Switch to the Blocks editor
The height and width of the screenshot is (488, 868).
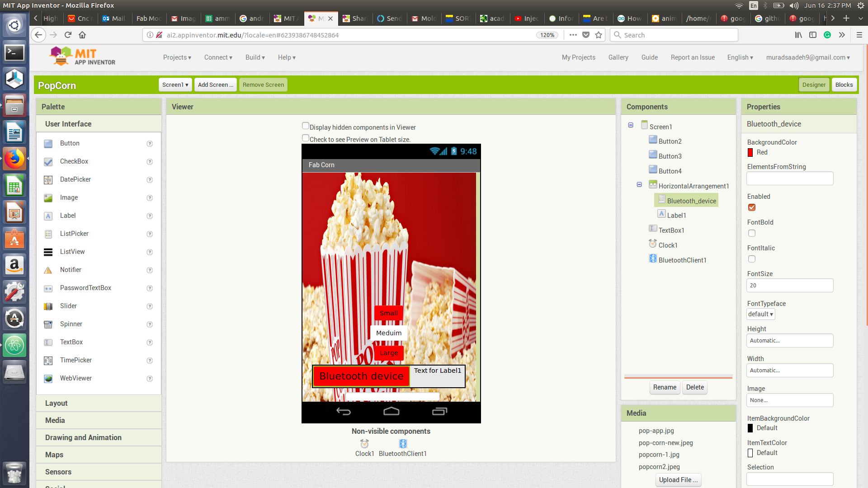844,84
